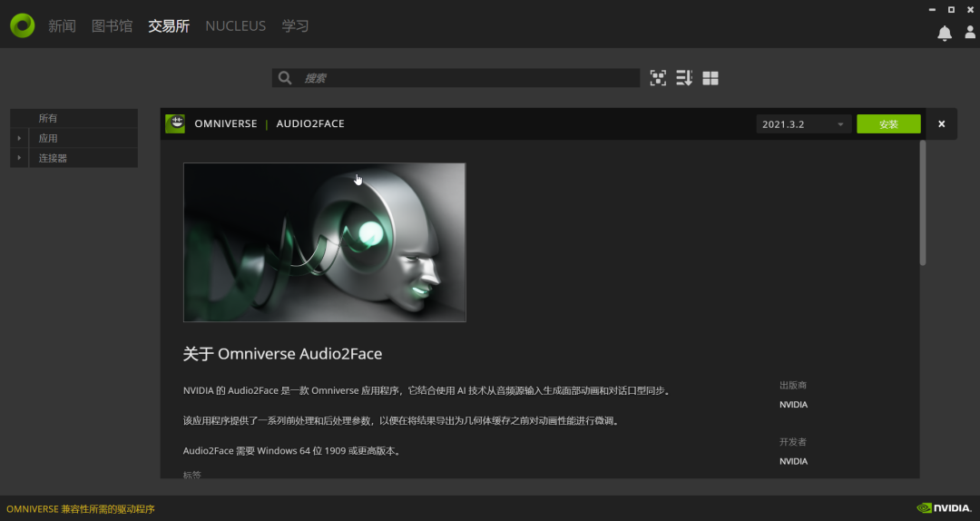The width and height of the screenshot is (980, 521).
Task: Expand the 连接器 category arrow
Action: [x=19, y=158]
